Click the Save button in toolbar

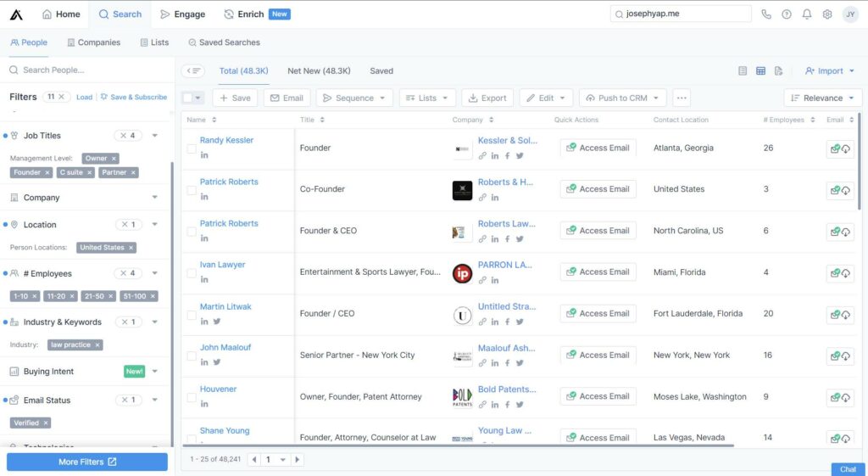pyautogui.click(x=236, y=98)
